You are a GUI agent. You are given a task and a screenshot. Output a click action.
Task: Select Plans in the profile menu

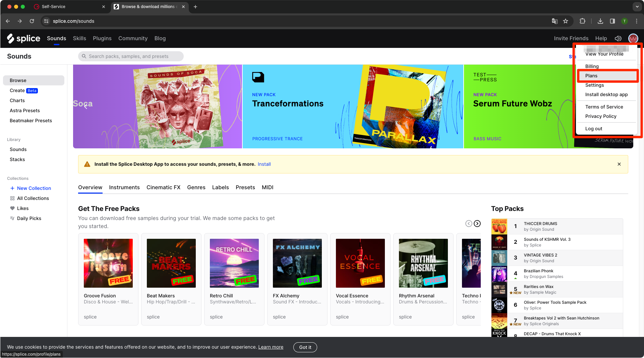click(x=607, y=76)
